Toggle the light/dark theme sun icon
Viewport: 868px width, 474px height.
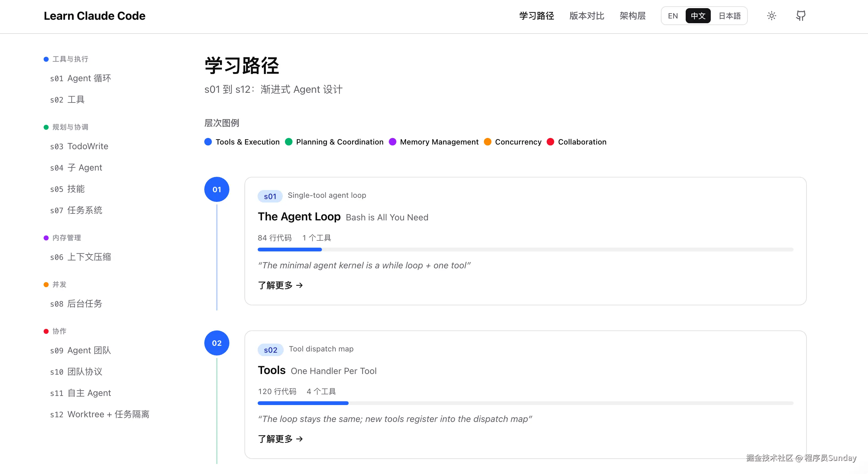[x=771, y=16]
